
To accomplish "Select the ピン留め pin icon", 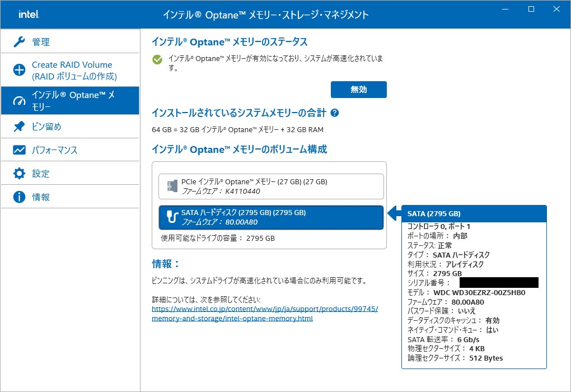I will click(x=18, y=127).
